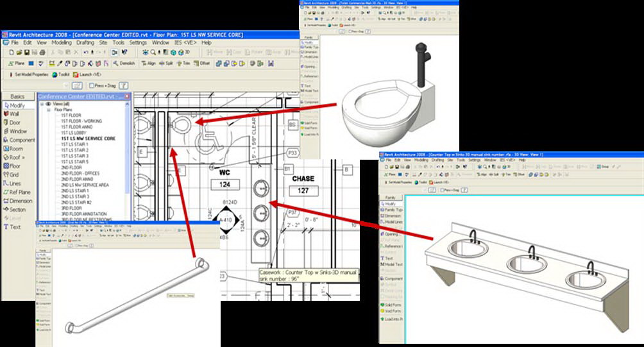Open Settings menu in Conference Center window

tap(138, 43)
